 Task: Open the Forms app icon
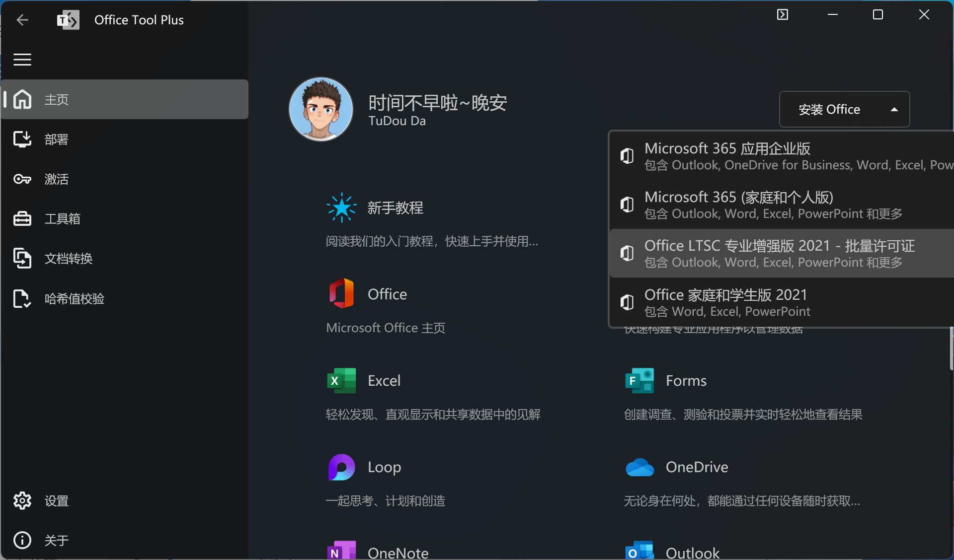[x=639, y=381]
